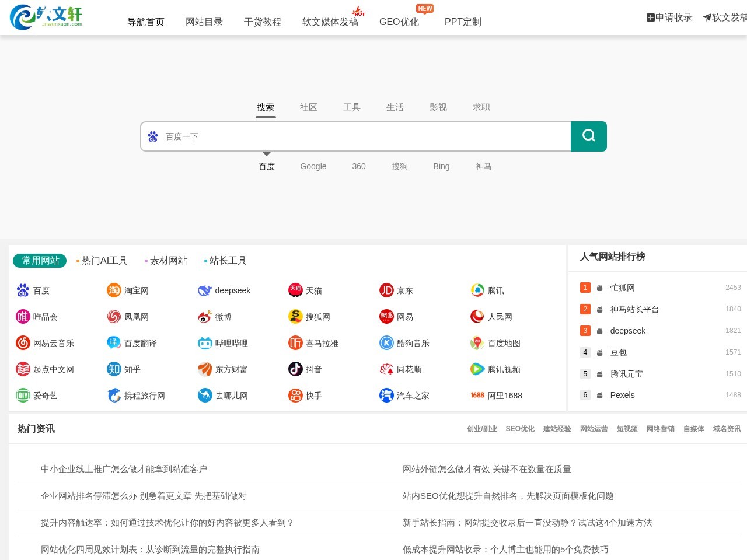This screenshot has height=560, width=747.
Task: Open 网站目录 in the top menu
Action: tap(204, 22)
